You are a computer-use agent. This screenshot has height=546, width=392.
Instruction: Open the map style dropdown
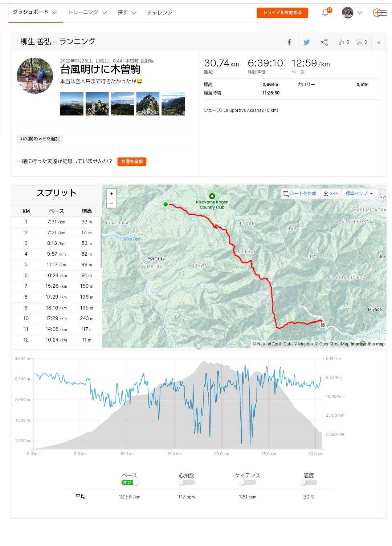[359, 194]
